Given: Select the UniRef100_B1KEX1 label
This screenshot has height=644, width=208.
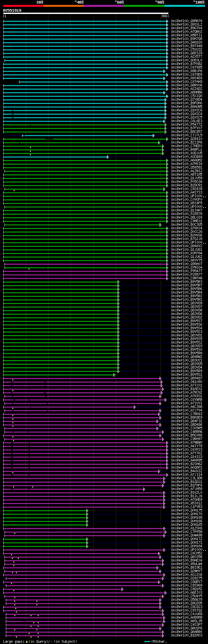Looking at the screenshot, I should point(187,389).
